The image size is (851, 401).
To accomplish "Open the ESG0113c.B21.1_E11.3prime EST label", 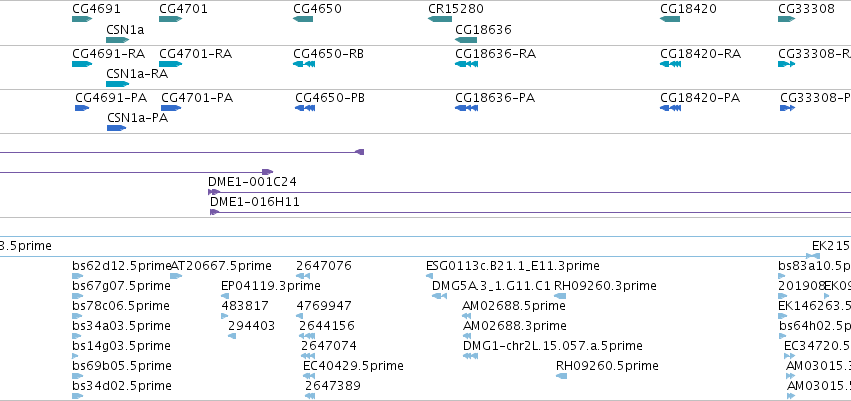I will click(513, 266).
